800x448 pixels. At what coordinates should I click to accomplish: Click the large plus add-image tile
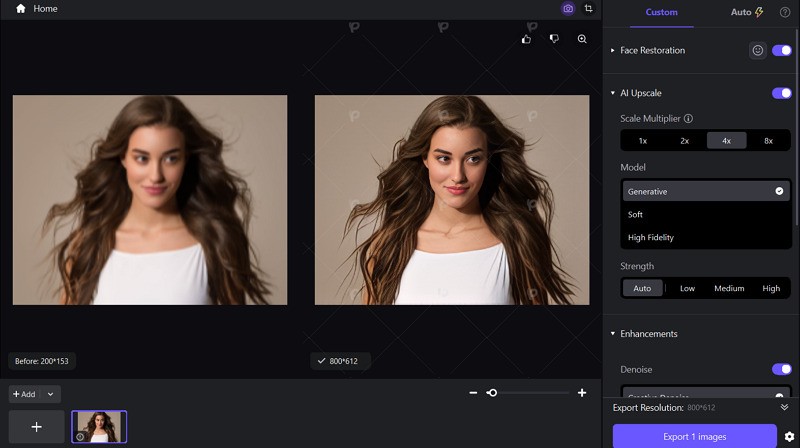(37, 427)
